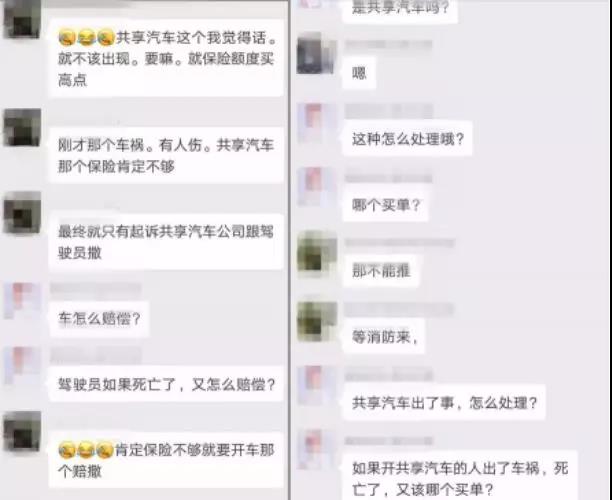
Task: Select the '驾驶员如果死亡了' chat bubble
Action: click(166, 384)
